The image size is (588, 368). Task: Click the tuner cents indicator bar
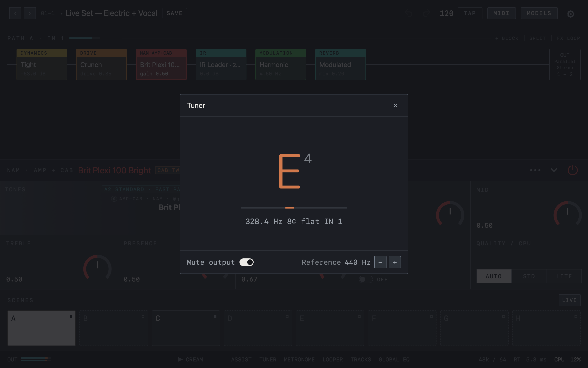(294, 208)
